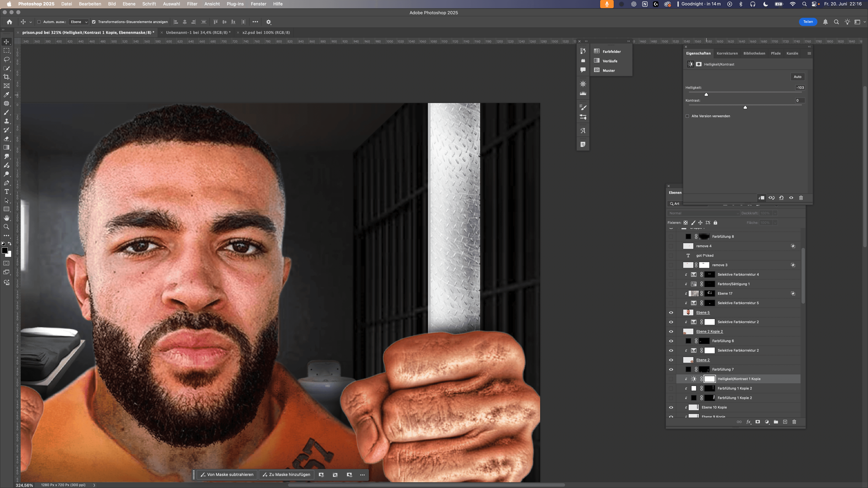Switch to the x2.psd document tab
Viewport: 868px width, 488px height.
(266, 32)
